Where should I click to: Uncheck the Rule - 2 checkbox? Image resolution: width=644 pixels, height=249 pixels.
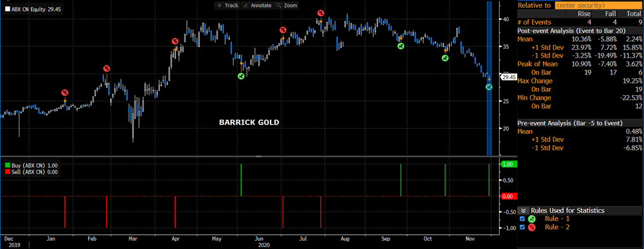pyautogui.click(x=522, y=227)
